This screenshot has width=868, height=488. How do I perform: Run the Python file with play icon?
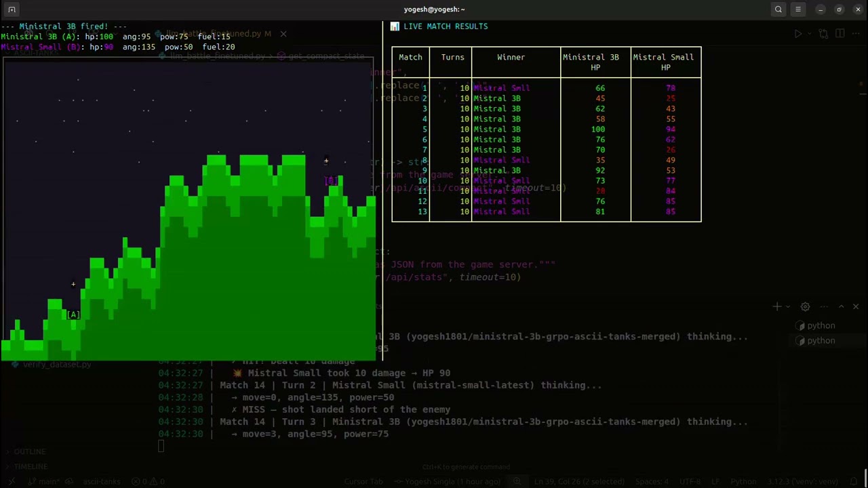[797, 33]
